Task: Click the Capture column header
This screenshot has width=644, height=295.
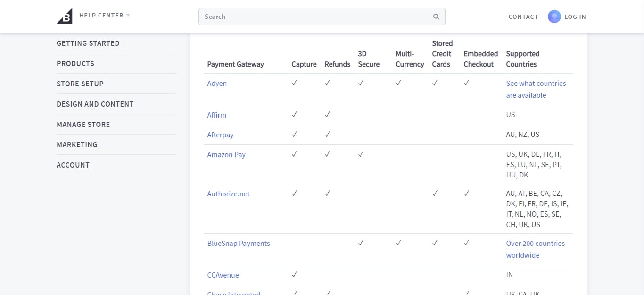Action: pos(304,64)
